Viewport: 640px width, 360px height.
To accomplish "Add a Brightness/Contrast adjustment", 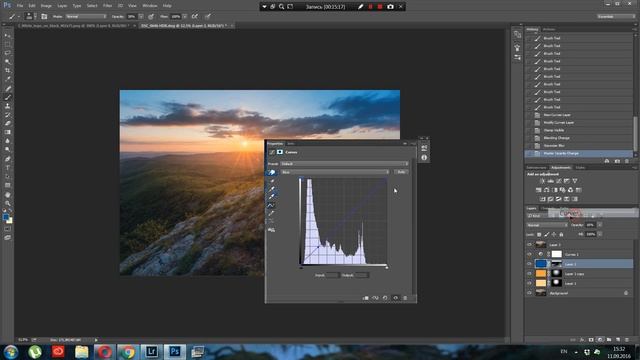I will point(542,181).
